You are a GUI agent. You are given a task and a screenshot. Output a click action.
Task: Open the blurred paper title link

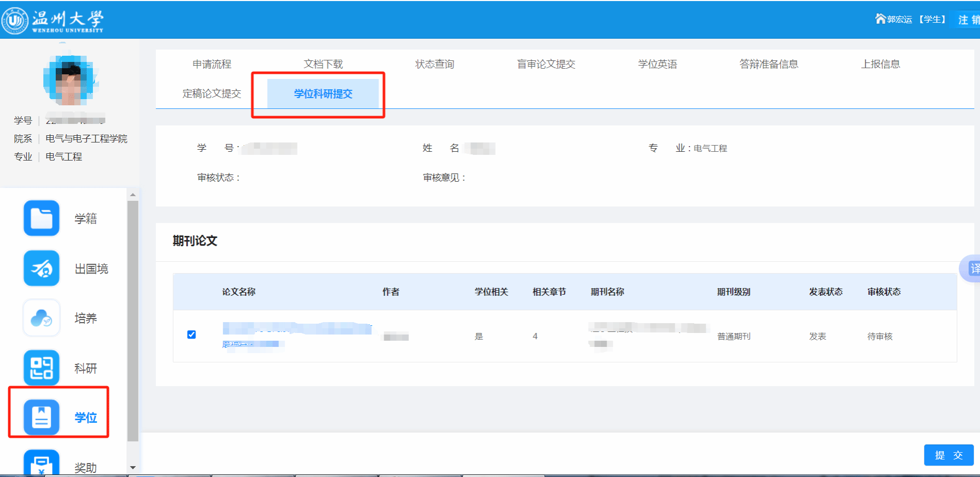tap(297, 328)
